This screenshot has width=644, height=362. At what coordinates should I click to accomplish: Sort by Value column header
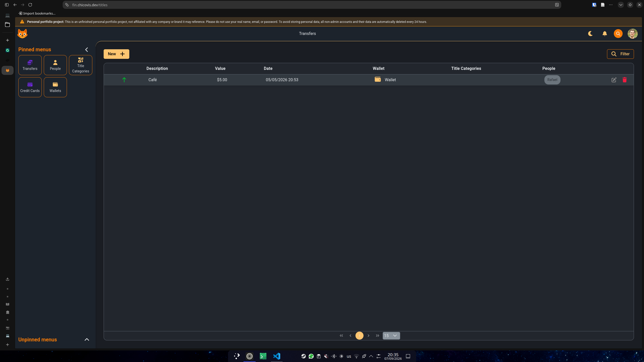(220, 68)
